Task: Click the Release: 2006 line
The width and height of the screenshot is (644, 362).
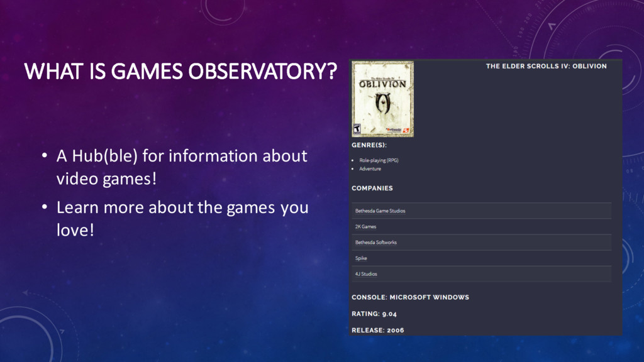Action: 378,330
